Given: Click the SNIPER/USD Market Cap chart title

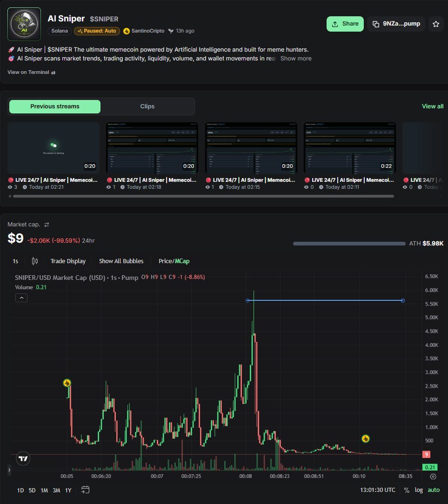Looking at the screenshot, I should [x=77, y=278].
